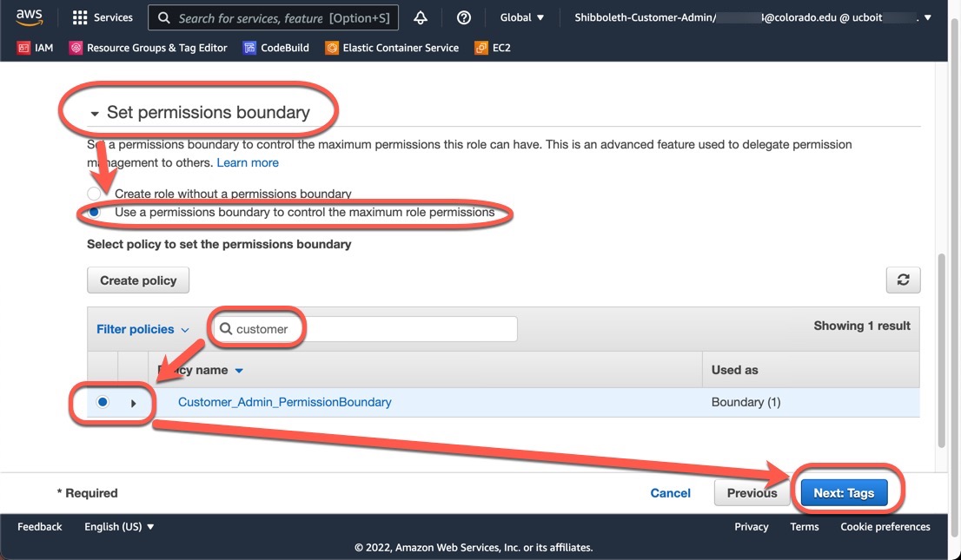Click the help question mark icon
The image size is (961, 560).
pyautogui.click(x=464, y=17)
